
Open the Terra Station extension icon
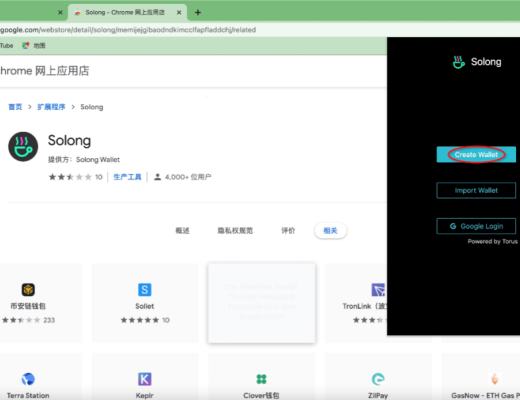pyautogui.click(x=28, y=379)
